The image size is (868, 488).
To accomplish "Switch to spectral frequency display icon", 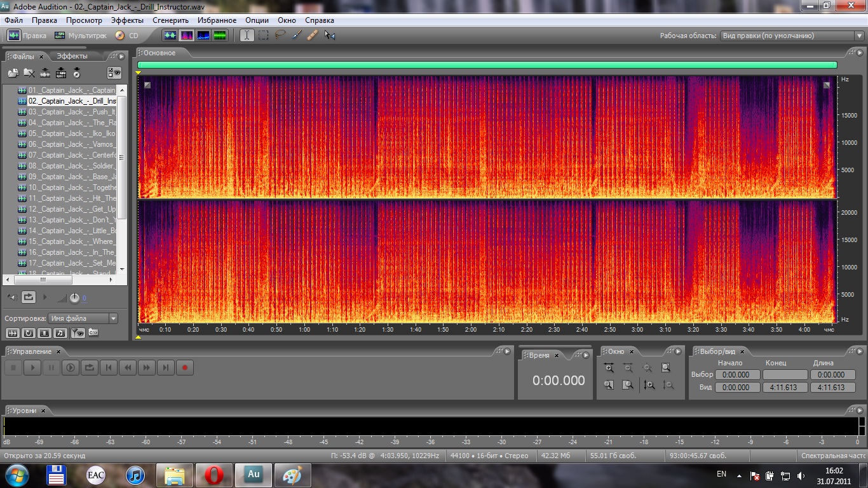I will point(187,36).
